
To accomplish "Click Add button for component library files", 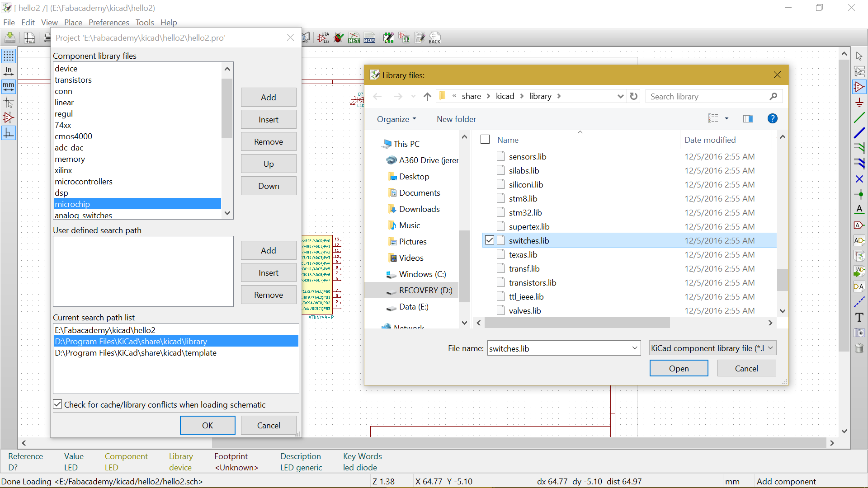I will 269,97.
